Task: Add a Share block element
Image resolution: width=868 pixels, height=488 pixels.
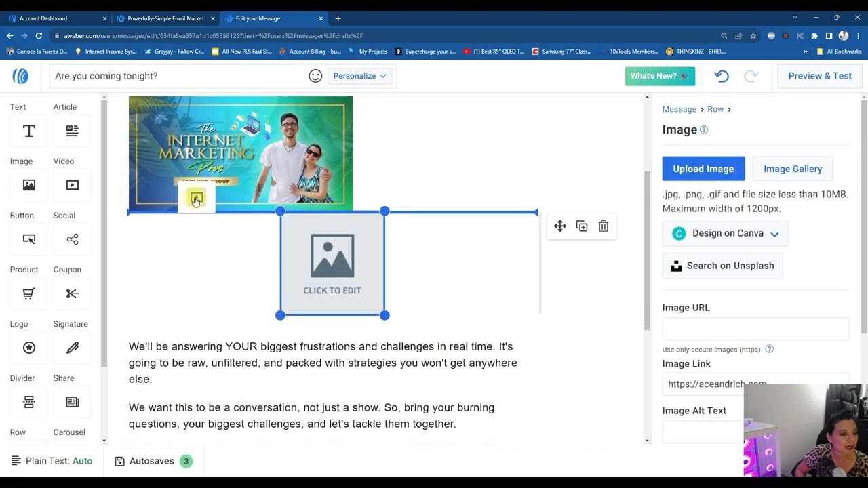Action: 73,402
